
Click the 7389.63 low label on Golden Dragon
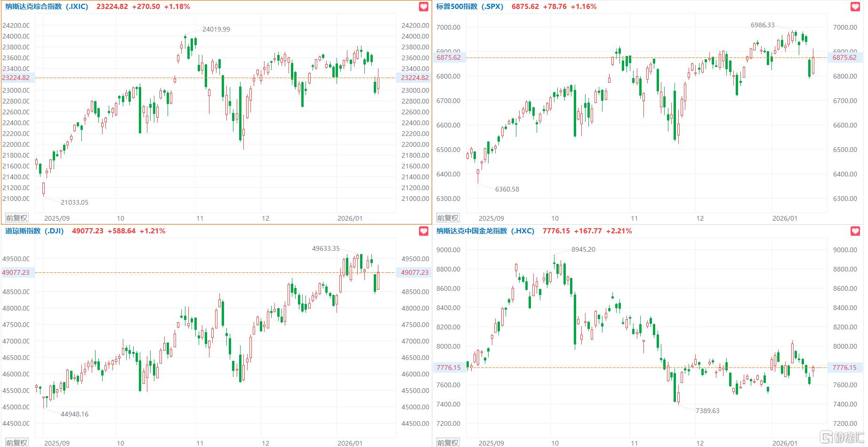[x=707, y=411]
